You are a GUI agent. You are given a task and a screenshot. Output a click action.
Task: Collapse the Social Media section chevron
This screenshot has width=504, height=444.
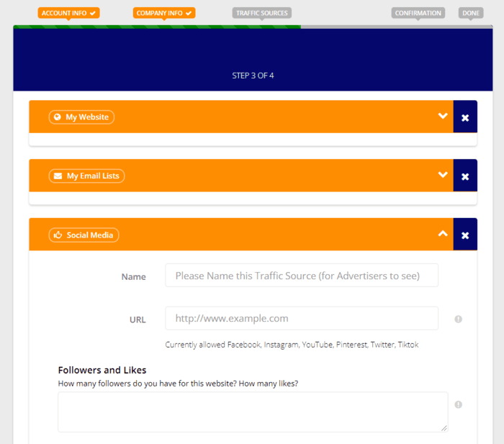(443, 234)
